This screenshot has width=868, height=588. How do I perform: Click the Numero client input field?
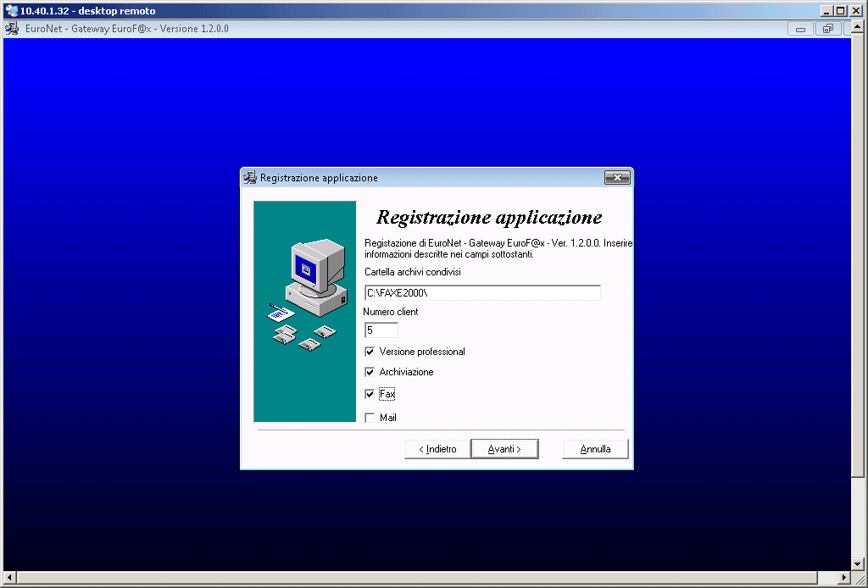381,330
